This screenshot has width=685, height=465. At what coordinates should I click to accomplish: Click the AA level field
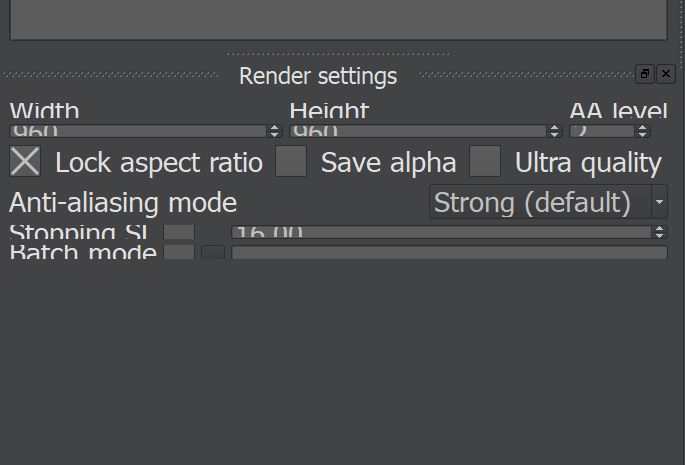coord(602,131)
